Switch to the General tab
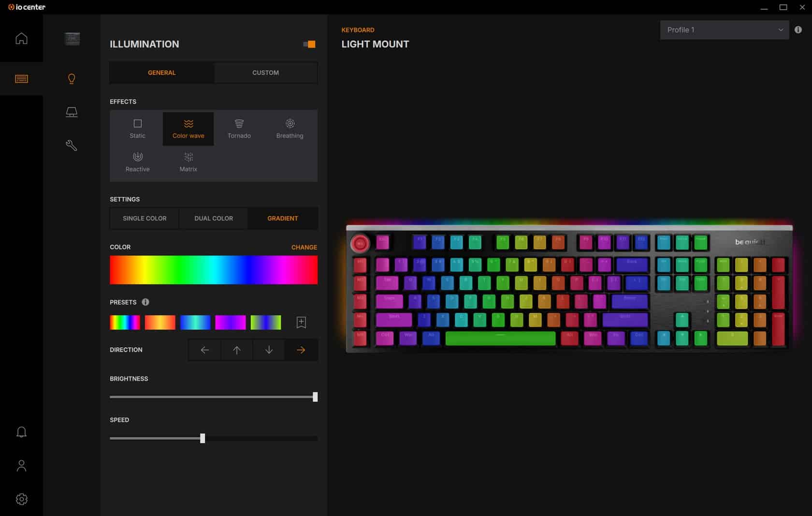Image resolution: width=812 pixels, height=516 pixels. 161,73
